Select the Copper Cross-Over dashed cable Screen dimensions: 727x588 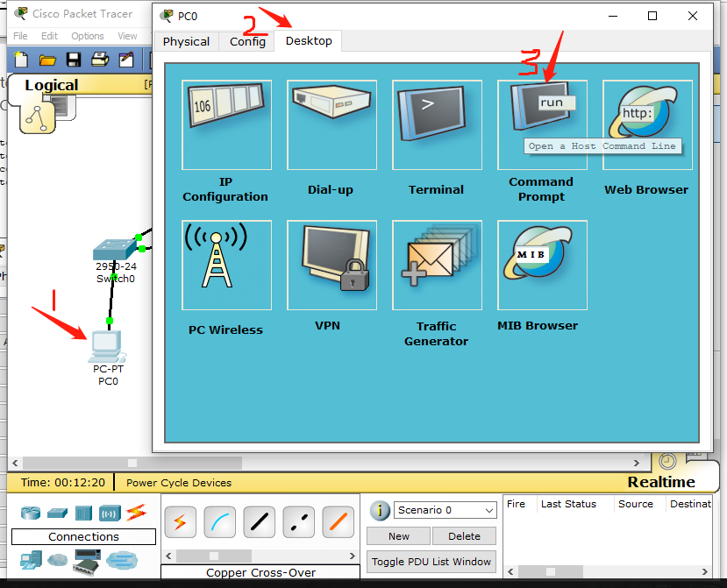click(298, 522)
